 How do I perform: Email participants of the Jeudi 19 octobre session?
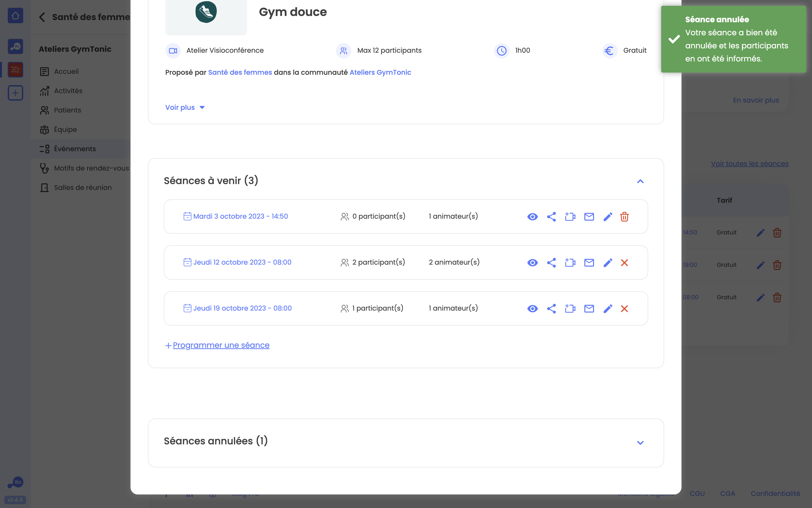point(589,309)
